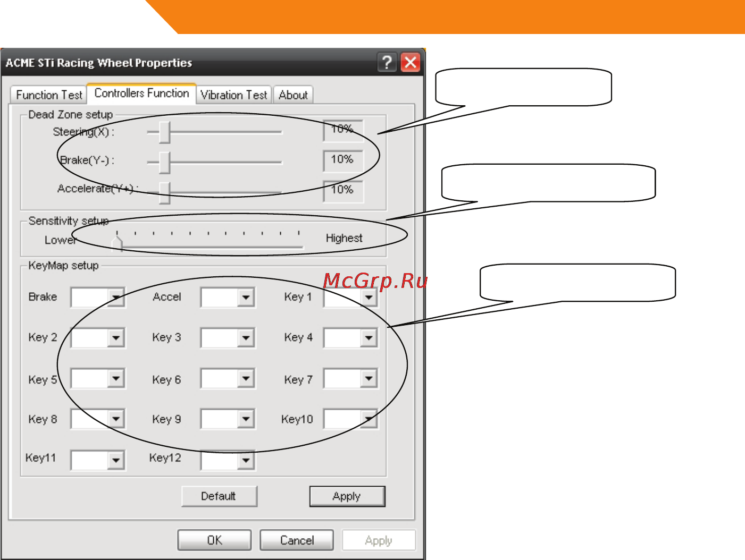Click the grayed Apply button beside Cancel

pyautogui.click(x=379, y=540)
